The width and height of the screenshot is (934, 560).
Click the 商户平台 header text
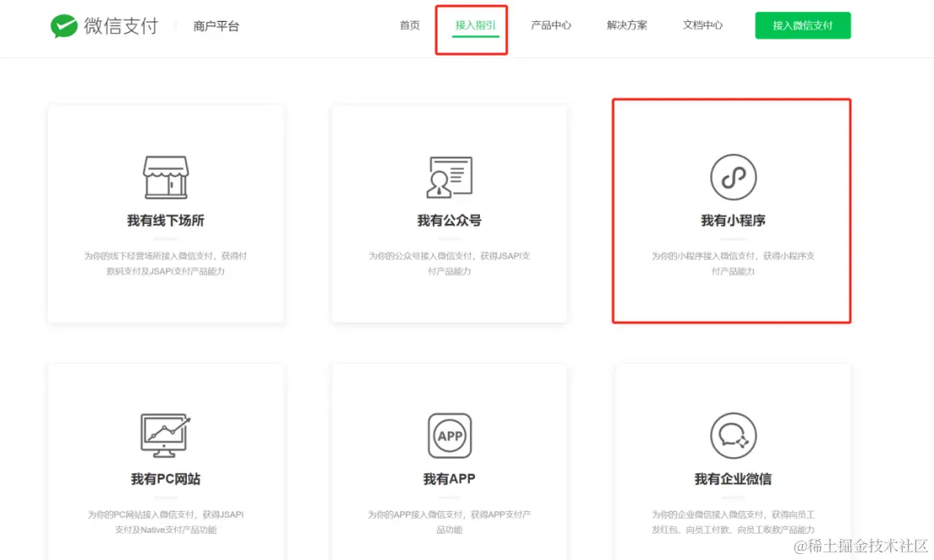pyautogui.click(x=216, y=26)
